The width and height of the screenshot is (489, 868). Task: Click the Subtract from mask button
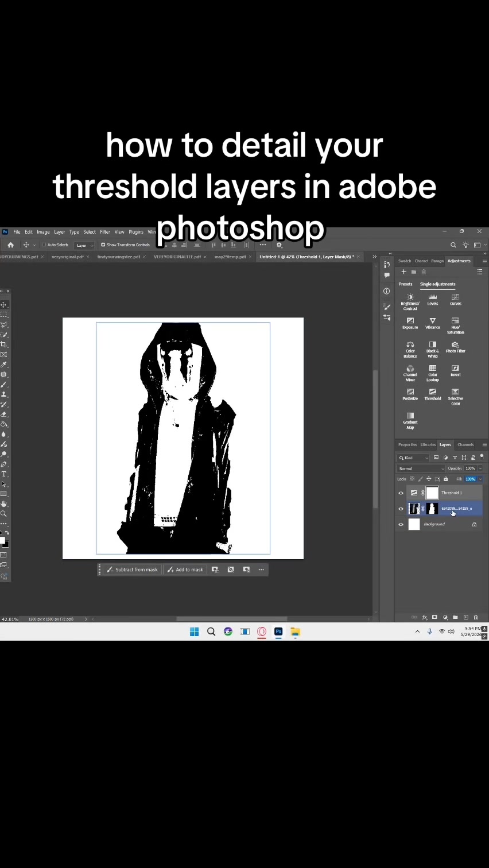[x=132, y=569]
